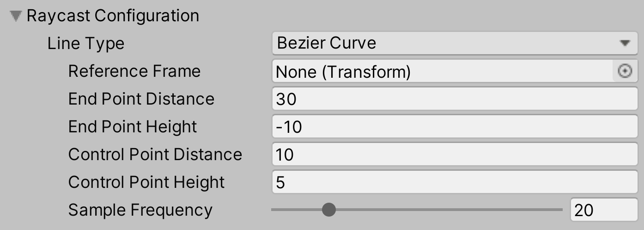This screenshot has width=644, height=230.
Task: Open the Line Type dropdown
Action: click(444, 43)
